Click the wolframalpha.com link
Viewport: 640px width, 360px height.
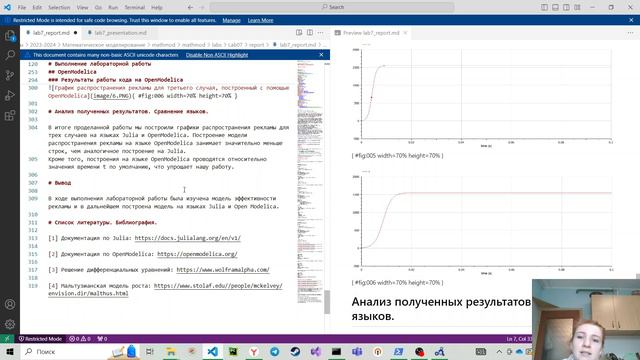click(x=223, y=270)
